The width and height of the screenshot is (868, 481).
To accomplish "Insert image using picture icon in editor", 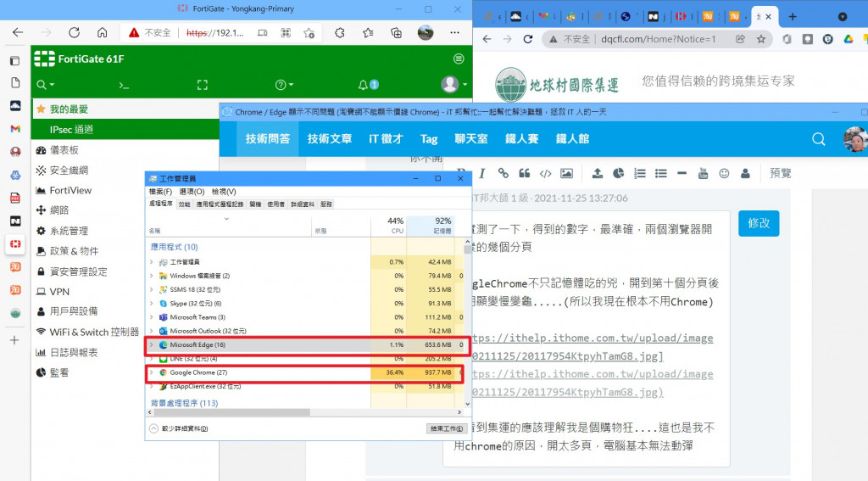I will [x=566, y=173].
